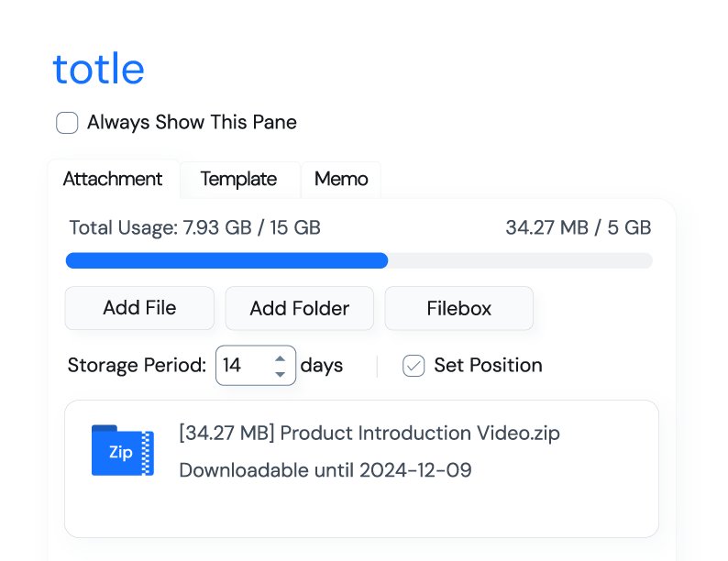Click the days label beside the stepper
This screenshot has width=728, height=561.
(x=322, y=366)
